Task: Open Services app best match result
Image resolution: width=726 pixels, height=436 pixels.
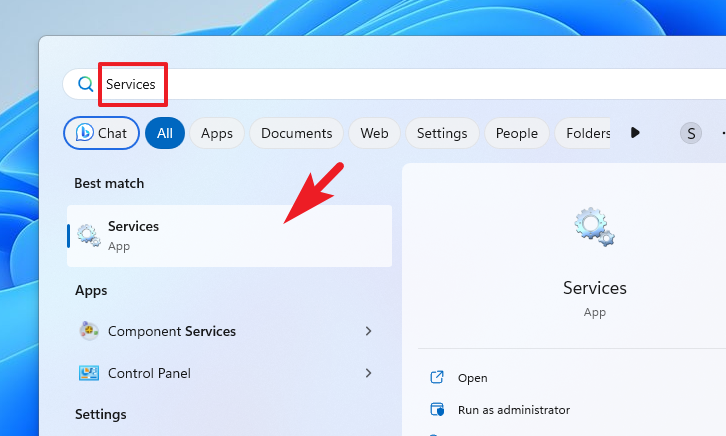Action: (x=230, y=236)
